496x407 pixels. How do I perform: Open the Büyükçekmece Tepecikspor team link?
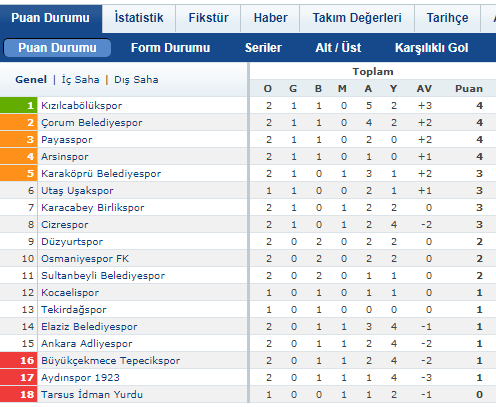tap(111, 361)
